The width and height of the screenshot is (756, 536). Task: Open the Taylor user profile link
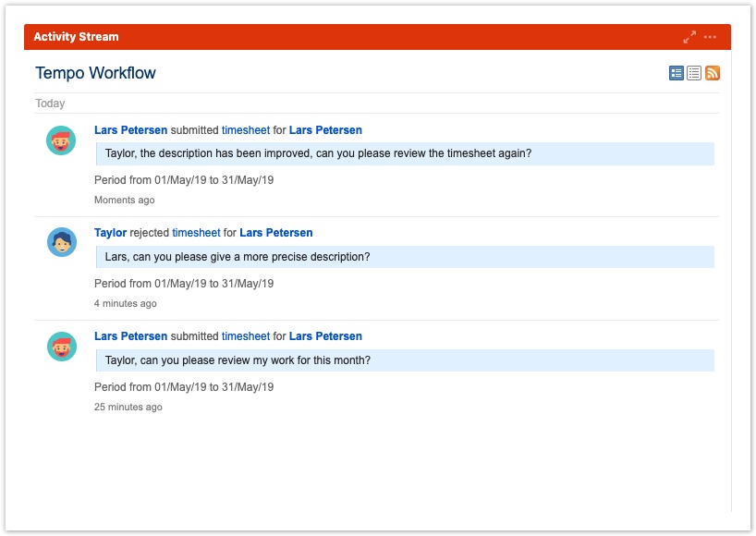coord(110,233)
